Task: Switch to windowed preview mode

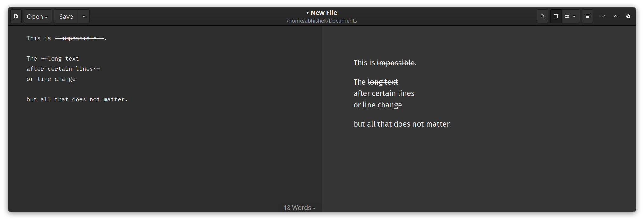Action: point(567,16)
